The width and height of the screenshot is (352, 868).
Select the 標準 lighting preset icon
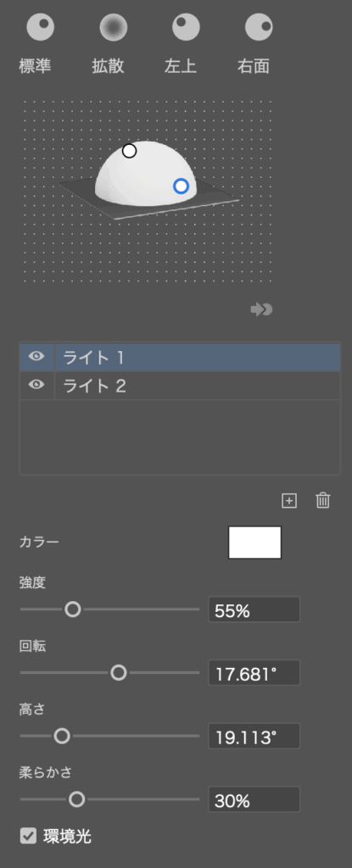coord(41,27)
